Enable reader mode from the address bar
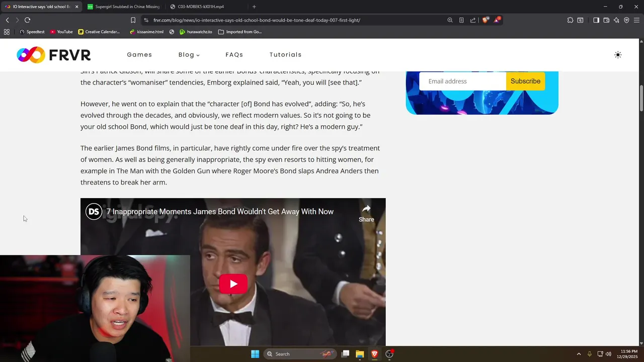The height and width of the screenshot is (362, 644). pos(461,20)
